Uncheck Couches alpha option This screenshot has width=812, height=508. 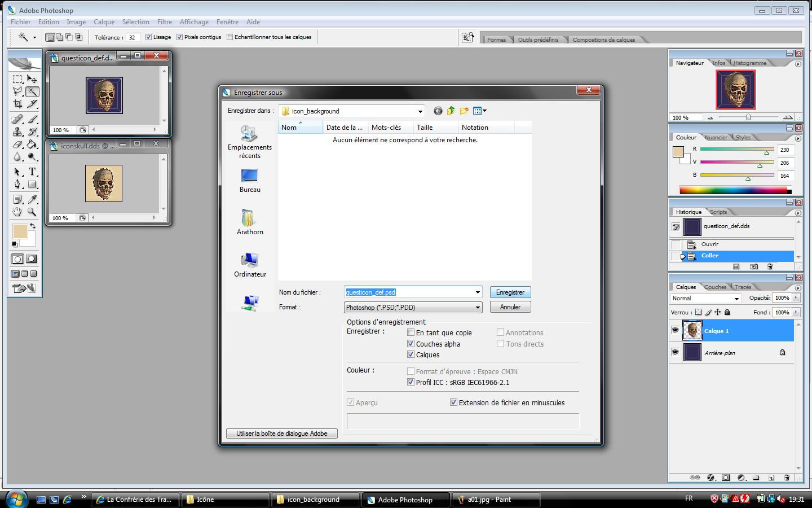click(x=411, y=344)
